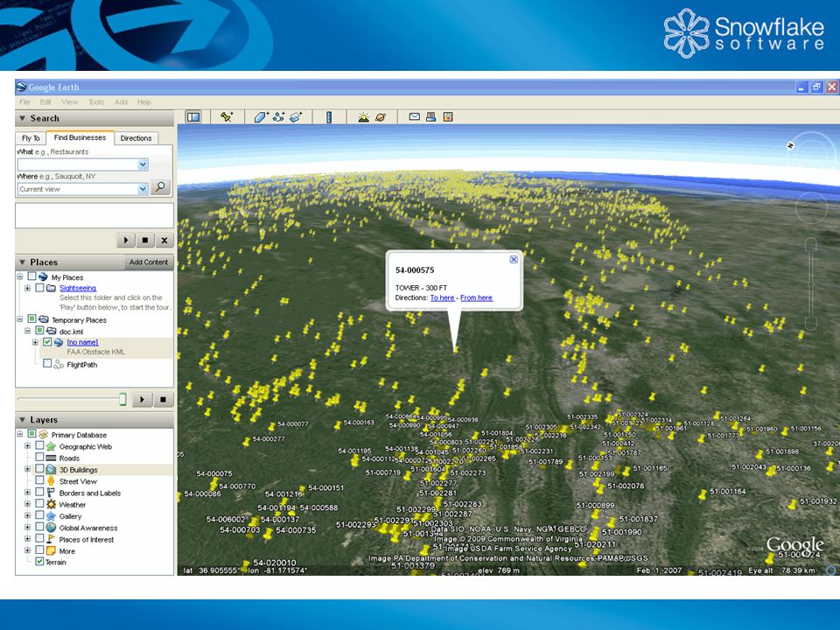Play the search results tour
The image size is (840, 630).
pyautogui.click(x=126, y=240)
